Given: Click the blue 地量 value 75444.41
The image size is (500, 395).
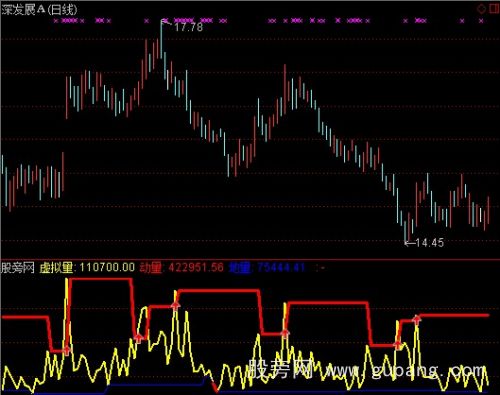Looking at the screenshot, I should pyautogui.click(x=281, y=267).
